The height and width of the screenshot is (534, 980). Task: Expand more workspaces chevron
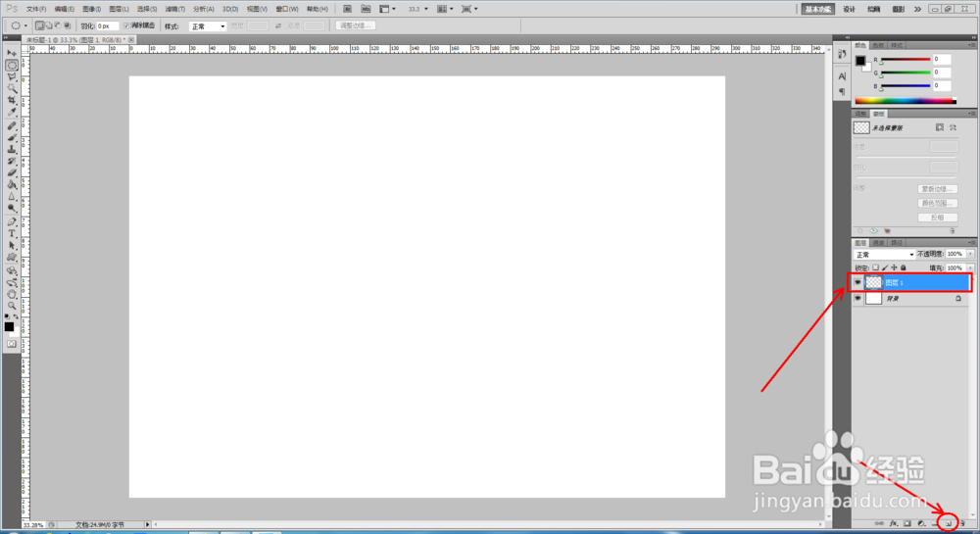(x=917, y=9)
